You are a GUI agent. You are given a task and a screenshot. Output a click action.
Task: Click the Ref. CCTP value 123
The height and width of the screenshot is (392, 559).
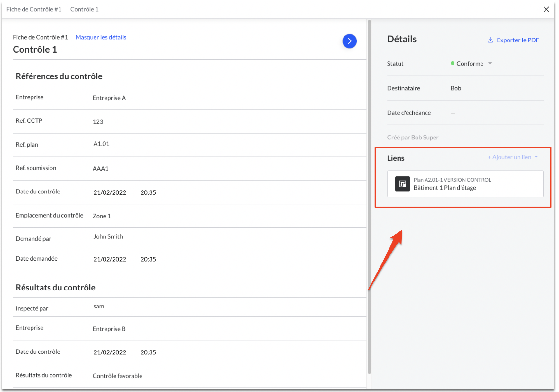98,122
